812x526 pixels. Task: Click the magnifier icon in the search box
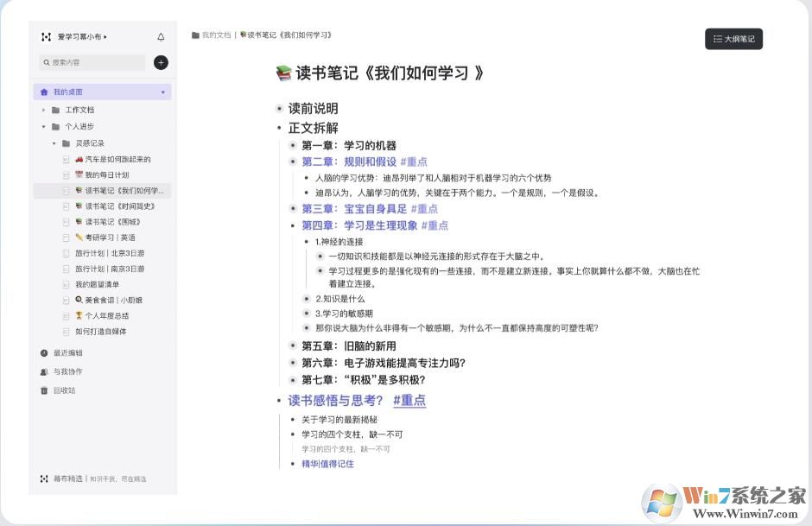point(48,62)
